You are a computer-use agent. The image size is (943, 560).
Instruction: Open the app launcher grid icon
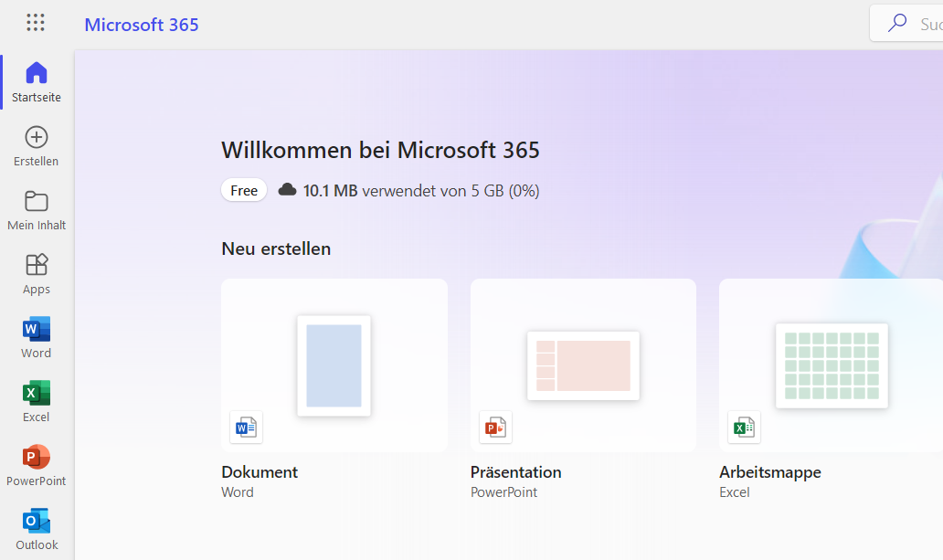pos(36,23)
